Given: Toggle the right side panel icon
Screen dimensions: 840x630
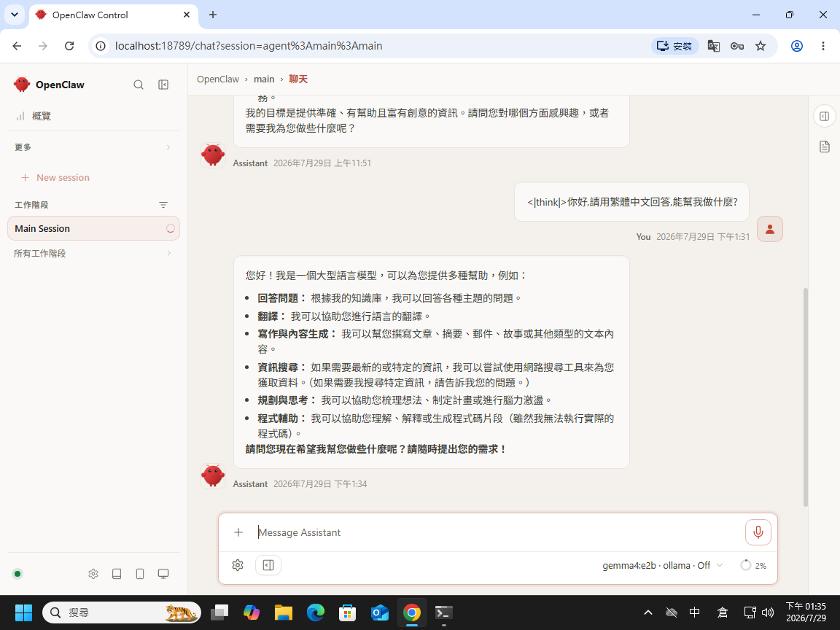Looking at the screenshot, I should (x=825, y=116).
